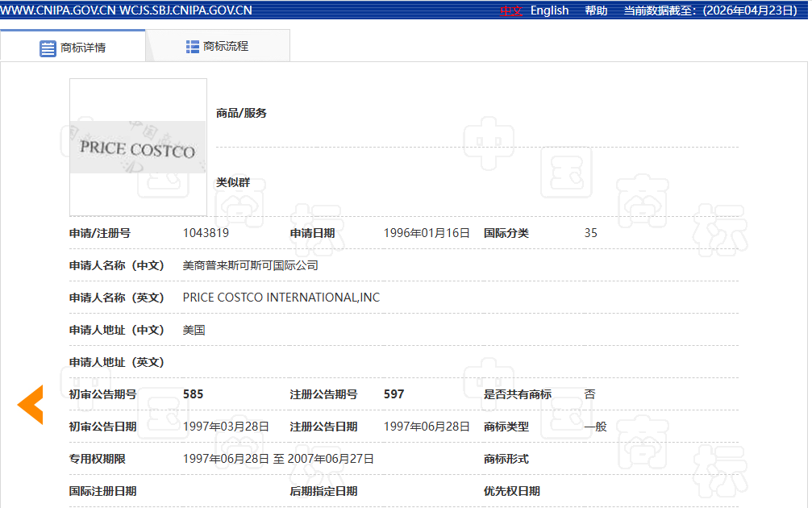Open the 商标详情 tab
Screen dimensions: 812x508
point(73,47)
